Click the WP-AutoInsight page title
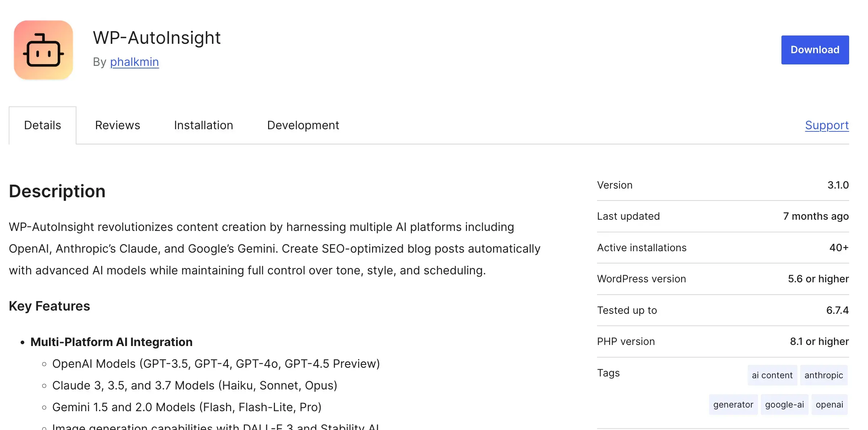This screenshot has height=430, width=868. coord(157,37)
